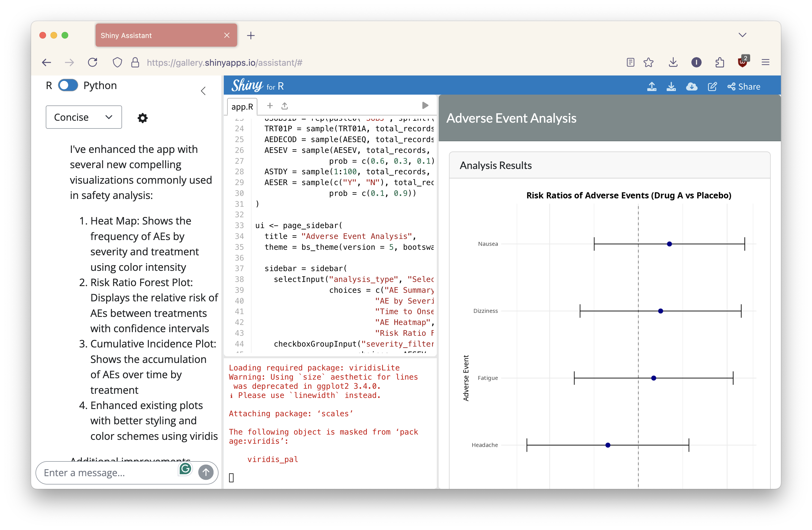Click upload file icon beside app.R tab

click(x=285, y=106)
